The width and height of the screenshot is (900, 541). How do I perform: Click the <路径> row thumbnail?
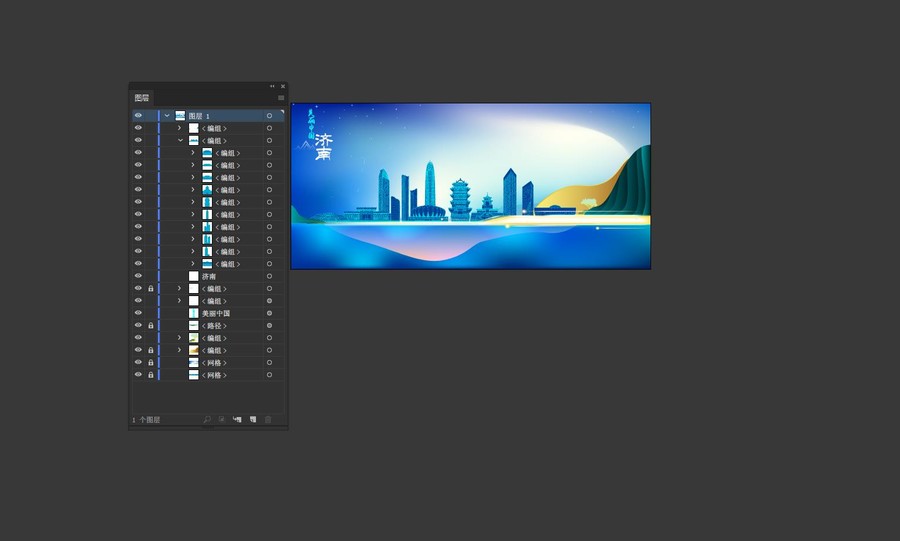click(x=193, y=326)
